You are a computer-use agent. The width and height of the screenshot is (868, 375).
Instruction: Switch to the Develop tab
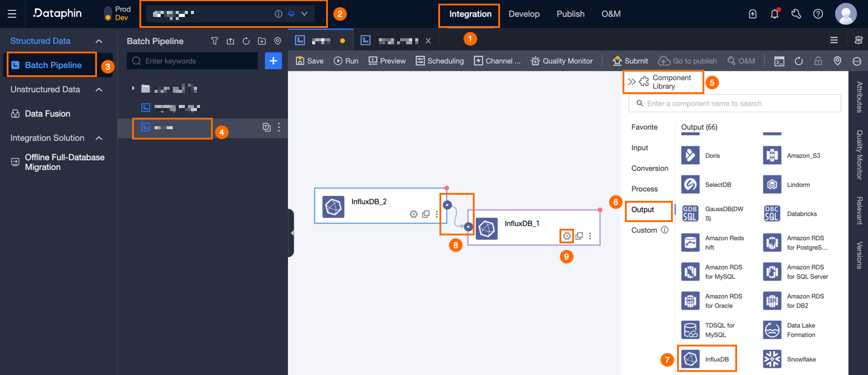pos(524,14)
